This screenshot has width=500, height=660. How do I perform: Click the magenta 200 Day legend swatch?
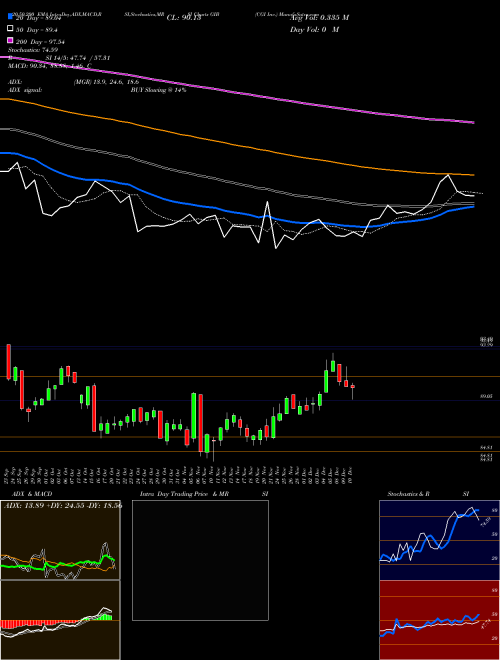click(10, 40)
